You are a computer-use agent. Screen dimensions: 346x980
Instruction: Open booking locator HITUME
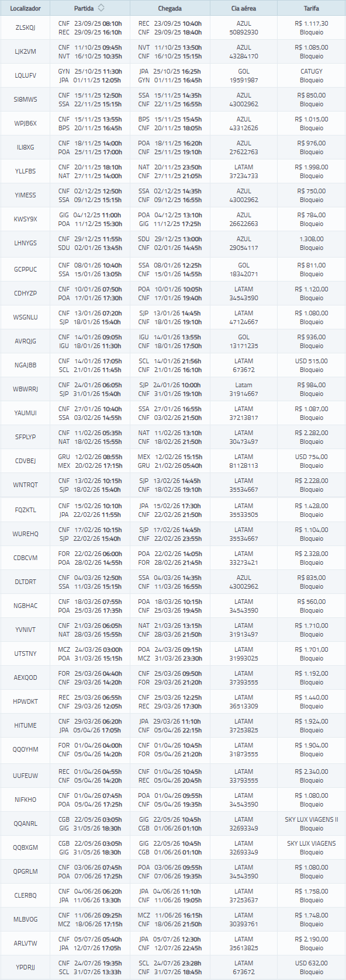coord(25,726)
